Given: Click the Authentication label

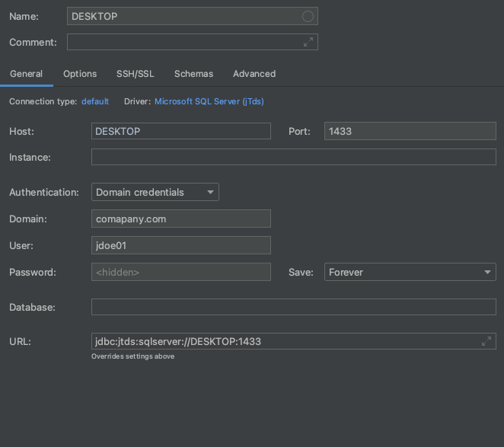Looking at the screenshot, I should point(44,193).
